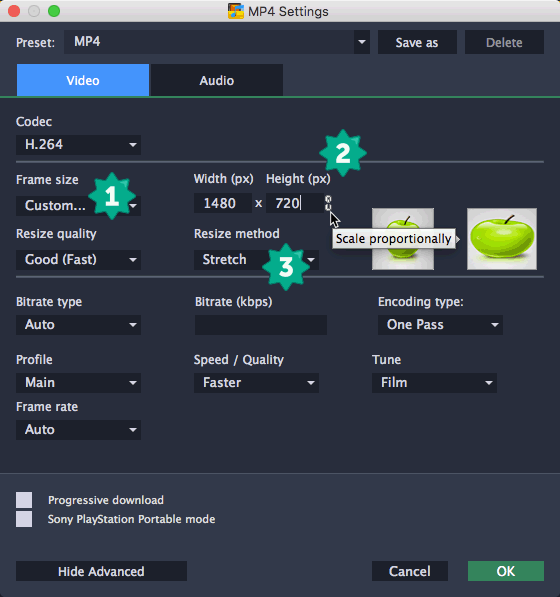The image size is (560, 597).
Task: Enable the Progressive download checkbox
Action: 24,500
